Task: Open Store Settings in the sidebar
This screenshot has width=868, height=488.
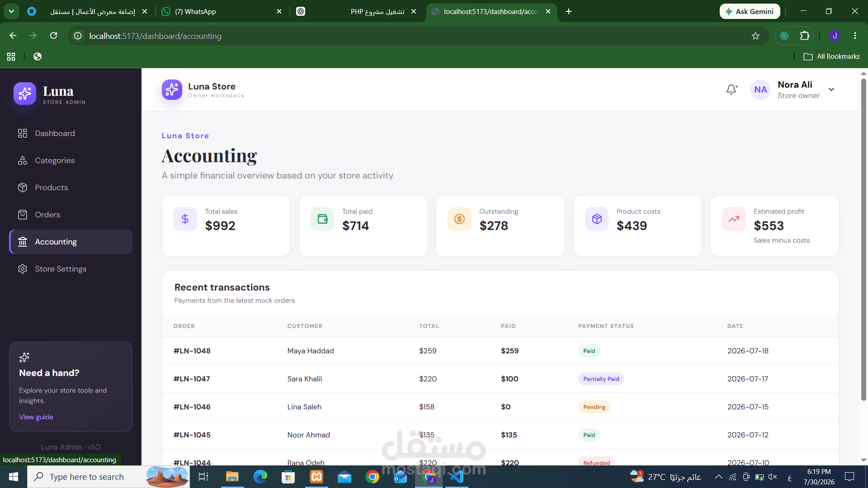Action: [71, 269]
